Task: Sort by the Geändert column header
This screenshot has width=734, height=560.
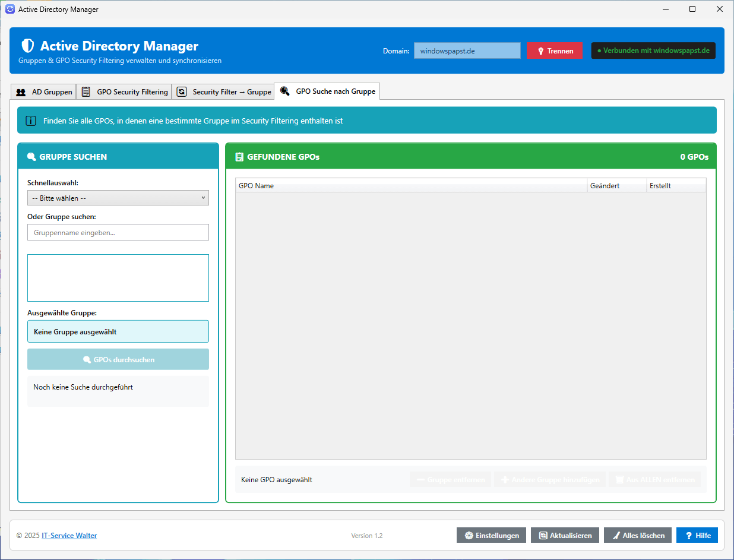Action: pos(616,186)
